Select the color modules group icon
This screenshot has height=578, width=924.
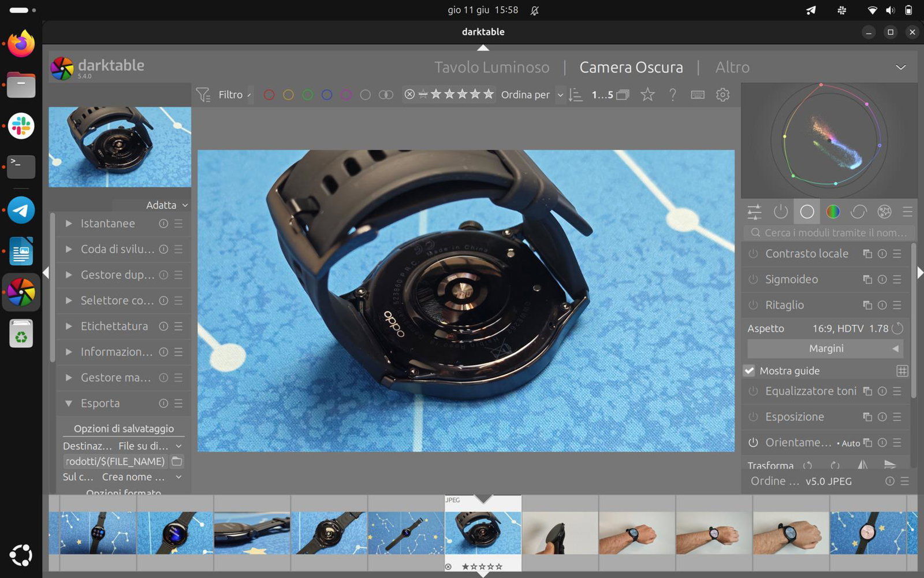pyautogui.click(x=833, y=212)
